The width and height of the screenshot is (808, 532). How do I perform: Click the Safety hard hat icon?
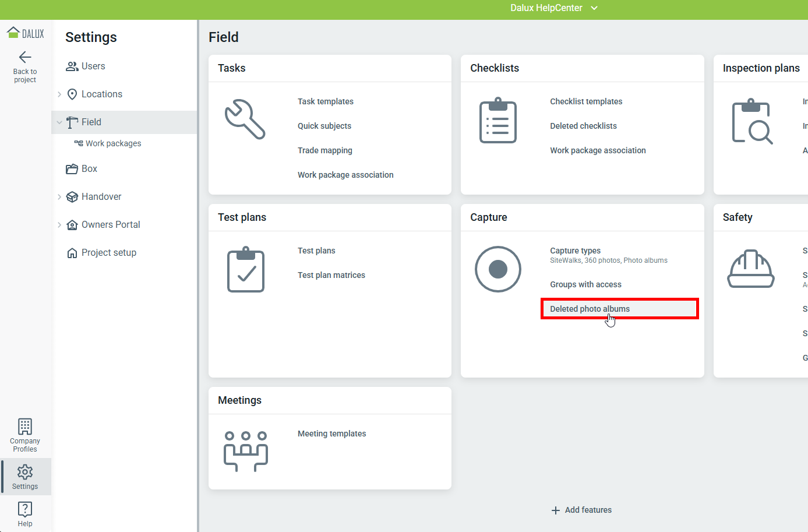pyautogui.click(x=750, y=269)
